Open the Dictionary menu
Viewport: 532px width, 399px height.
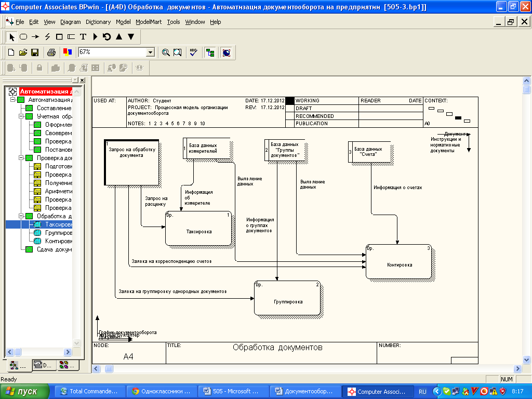point(98,22)
